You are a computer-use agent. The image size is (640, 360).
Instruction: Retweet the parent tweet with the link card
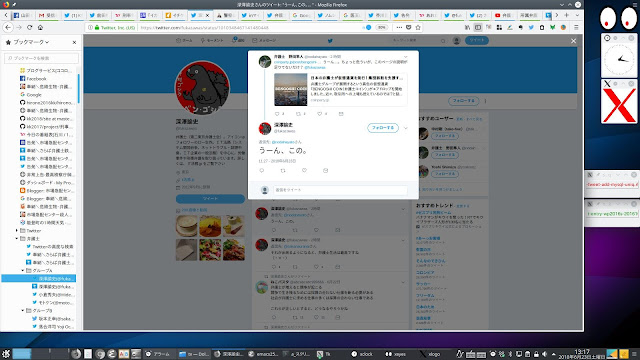coord(298,114)
